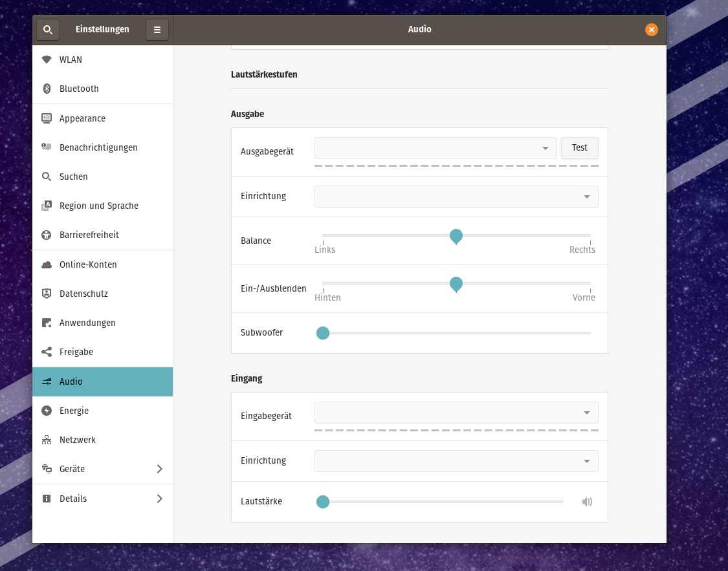Click the Energie power icon
Screen dimensions: 728x571
pyautogui.click(x=47, y=411)
